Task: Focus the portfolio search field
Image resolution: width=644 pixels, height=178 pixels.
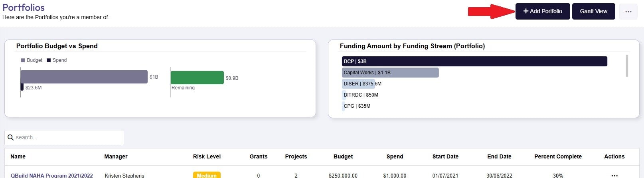Action: tap(68, 137)
